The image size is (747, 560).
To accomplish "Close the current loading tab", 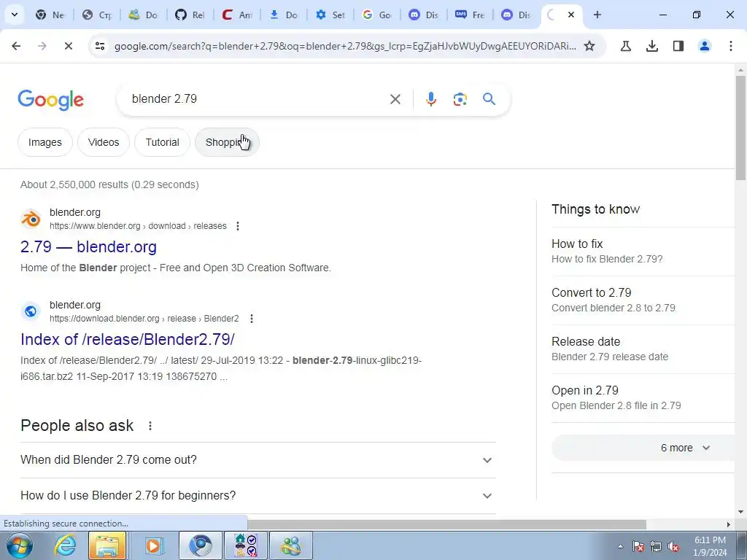I will 571,15.
